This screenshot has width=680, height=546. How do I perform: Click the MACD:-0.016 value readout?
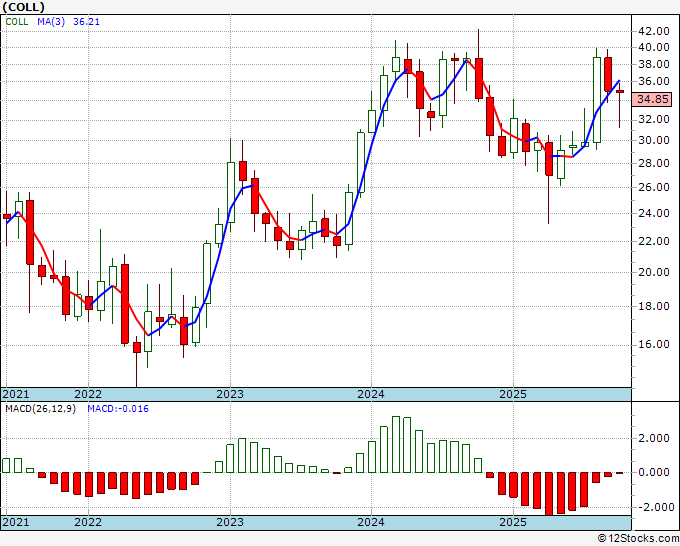(118, 409)
